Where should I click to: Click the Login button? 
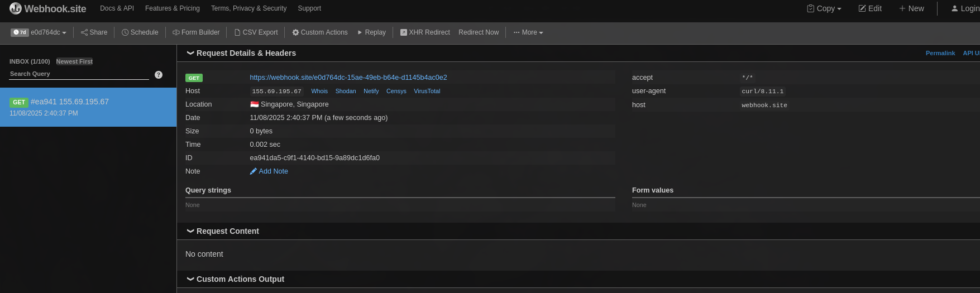click(x=965, y=8)
